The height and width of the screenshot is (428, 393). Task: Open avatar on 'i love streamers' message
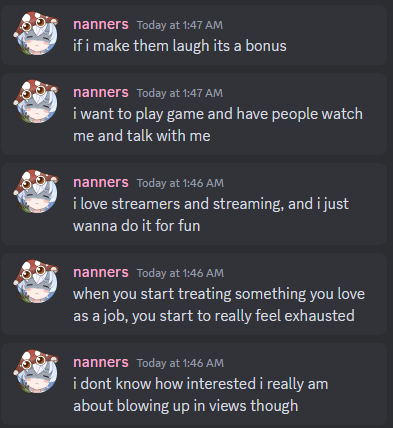pyautogui.click(x=36, y=191)
